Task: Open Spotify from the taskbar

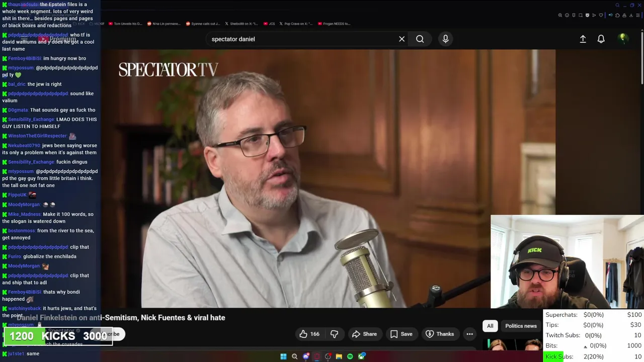Action: click(x=350, y=356)
